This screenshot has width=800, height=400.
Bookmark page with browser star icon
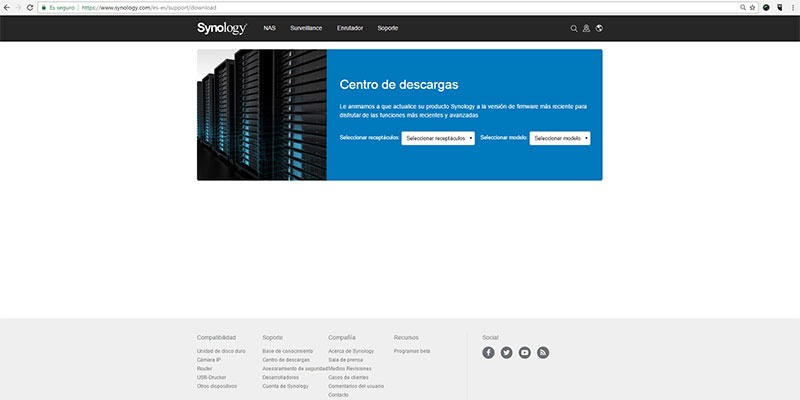click(x=752, y=8)
